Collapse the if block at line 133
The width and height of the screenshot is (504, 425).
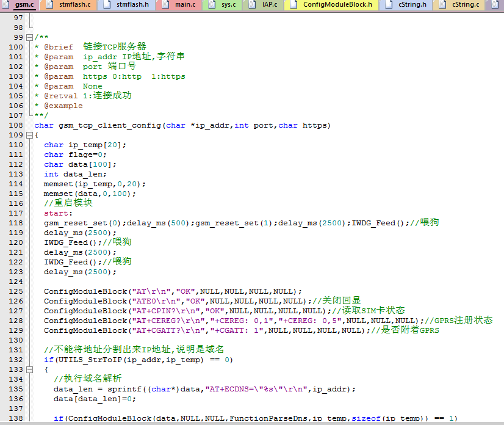(x=29, y=369)
